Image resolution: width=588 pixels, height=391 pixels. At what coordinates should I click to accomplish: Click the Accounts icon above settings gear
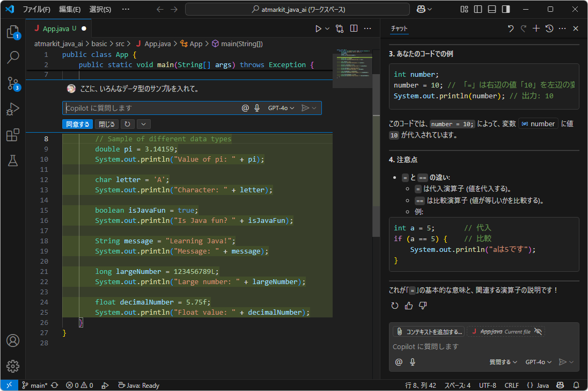pos(12,341)
